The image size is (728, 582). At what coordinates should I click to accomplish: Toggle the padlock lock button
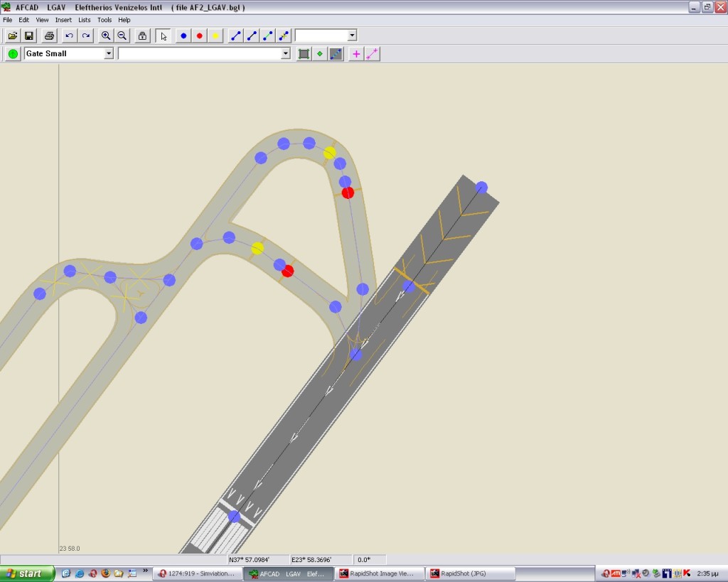(142, 36)
